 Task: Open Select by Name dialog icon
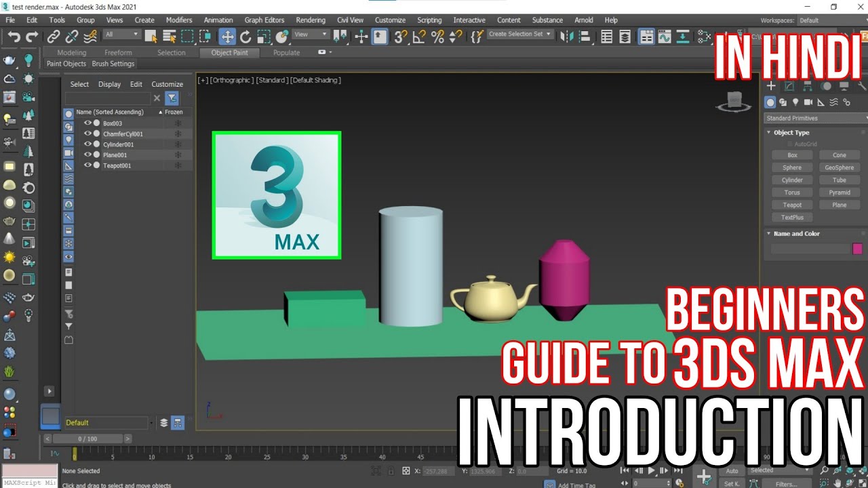[170, 36]
